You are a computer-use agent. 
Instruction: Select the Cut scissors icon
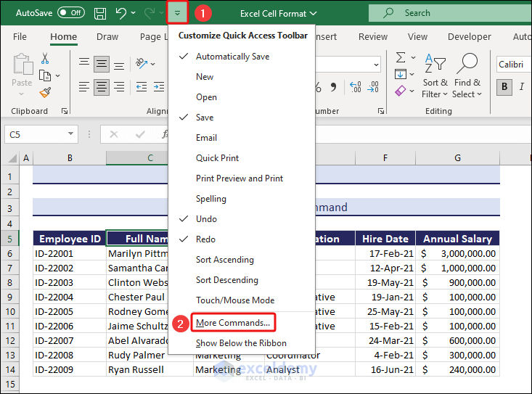(45, 59)
